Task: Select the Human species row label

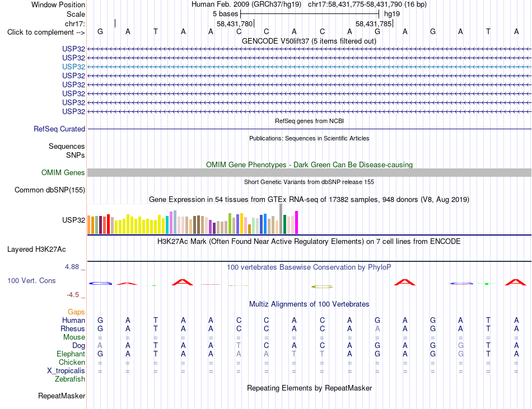Action: point(73,320)
